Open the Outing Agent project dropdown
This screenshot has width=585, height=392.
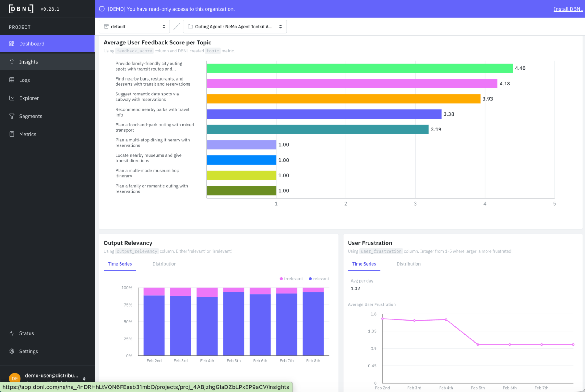tap(235, 27)
